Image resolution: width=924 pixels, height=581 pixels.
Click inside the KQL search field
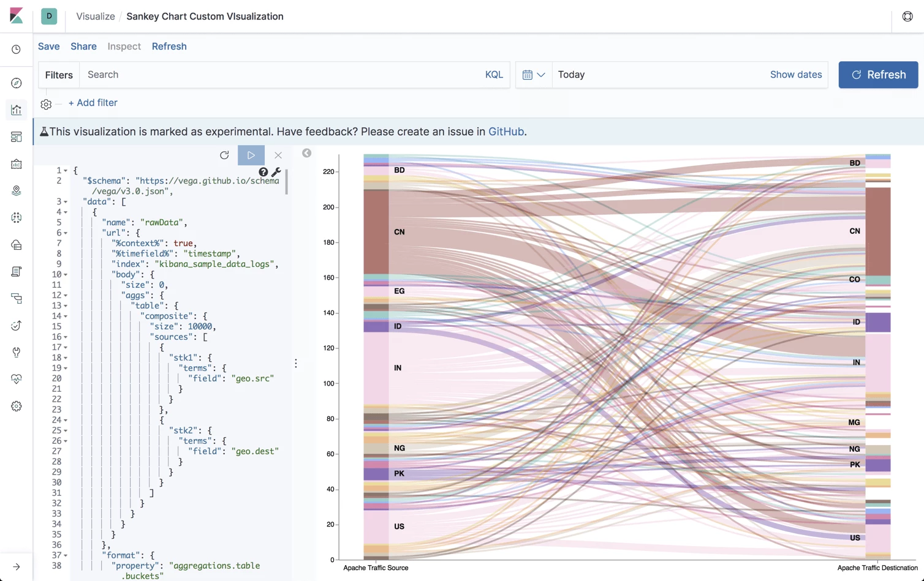(245, 74)
